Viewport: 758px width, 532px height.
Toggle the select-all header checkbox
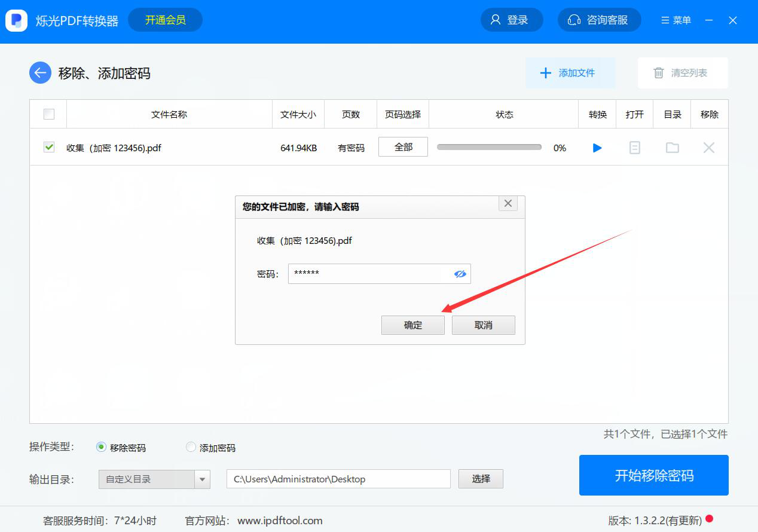click(49, 114)
